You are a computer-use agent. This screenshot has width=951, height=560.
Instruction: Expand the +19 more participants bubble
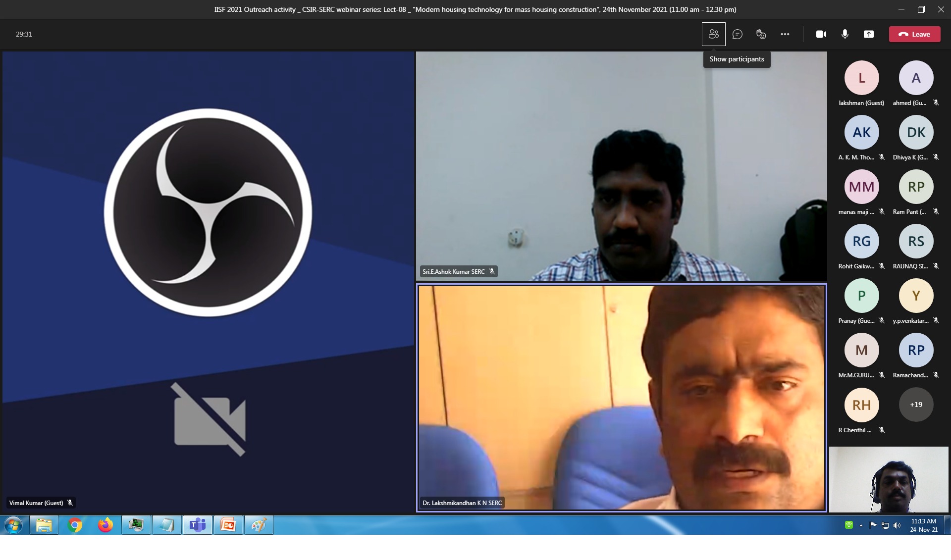click(916, 405)
